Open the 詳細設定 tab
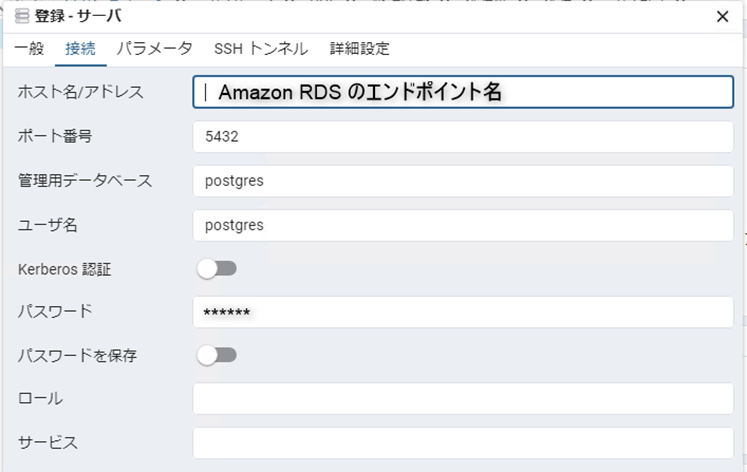This screenshot has width=747, height=472. (x=360, y=49)
